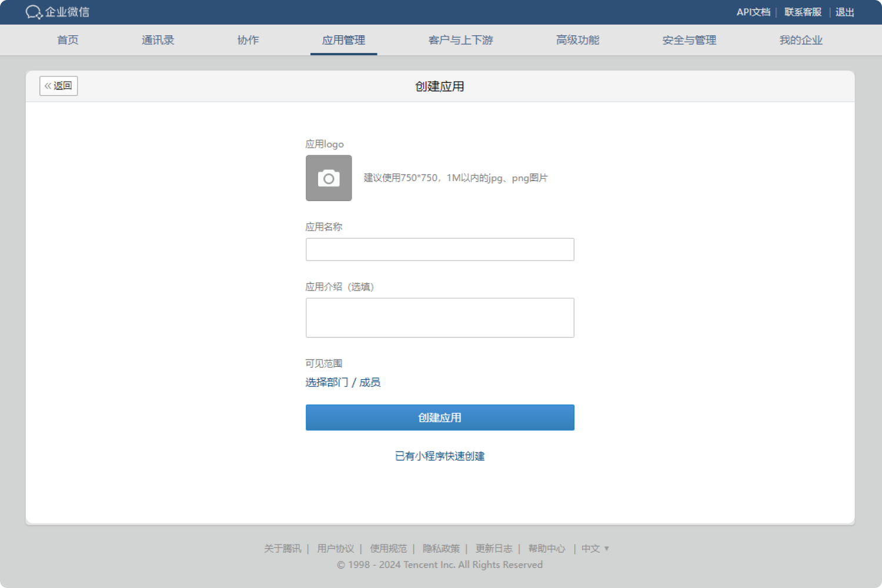Screen dimensions: 882x588
Task: Click the 企业微信 logo icon
Action: 34,12
